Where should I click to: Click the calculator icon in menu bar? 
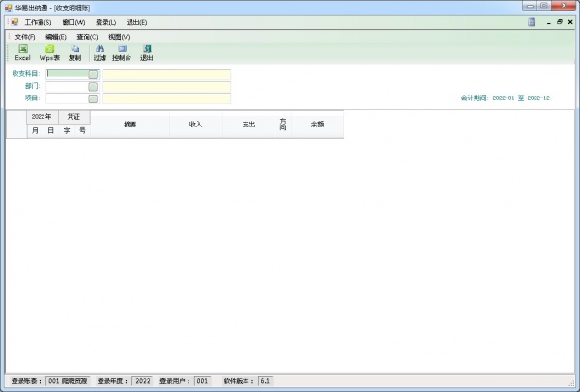pyautogui.click(x=531, y=22)
